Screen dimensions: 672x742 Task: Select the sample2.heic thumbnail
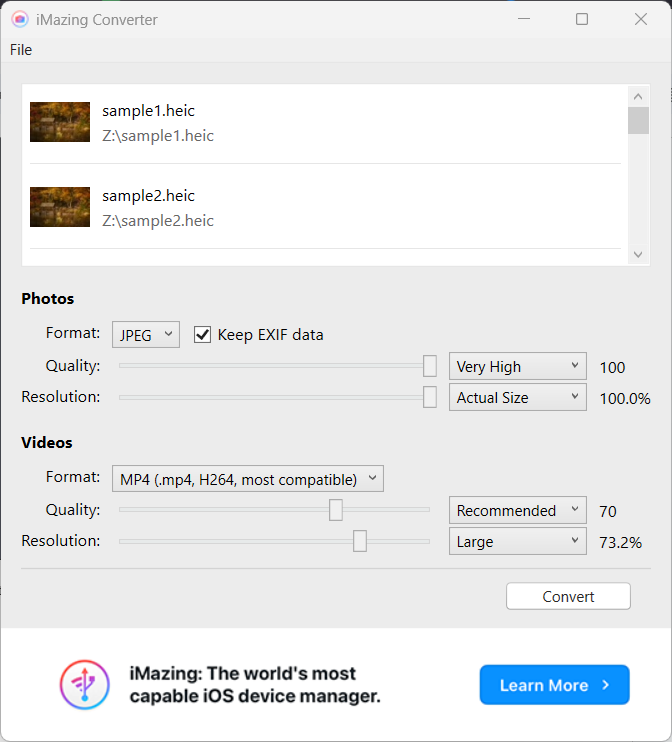(x=60, y=207)
